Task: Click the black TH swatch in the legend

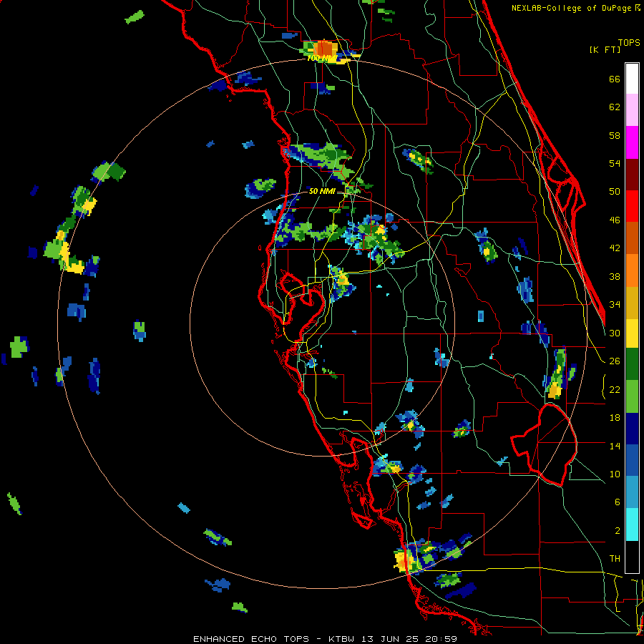Action: (632, 557)
